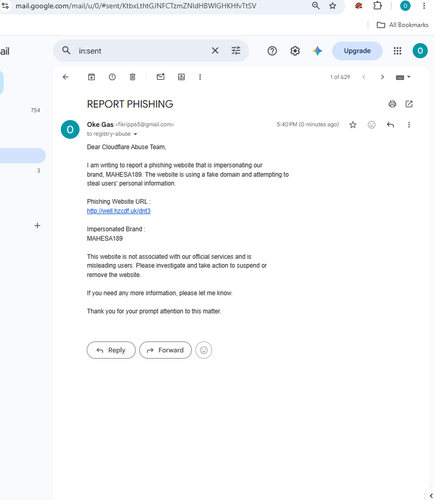Image resolution: width=434 pixels, height=500 pixels.
Task: Open the Google apps grid
Action: pyautogui.click(x=397, y=51)
